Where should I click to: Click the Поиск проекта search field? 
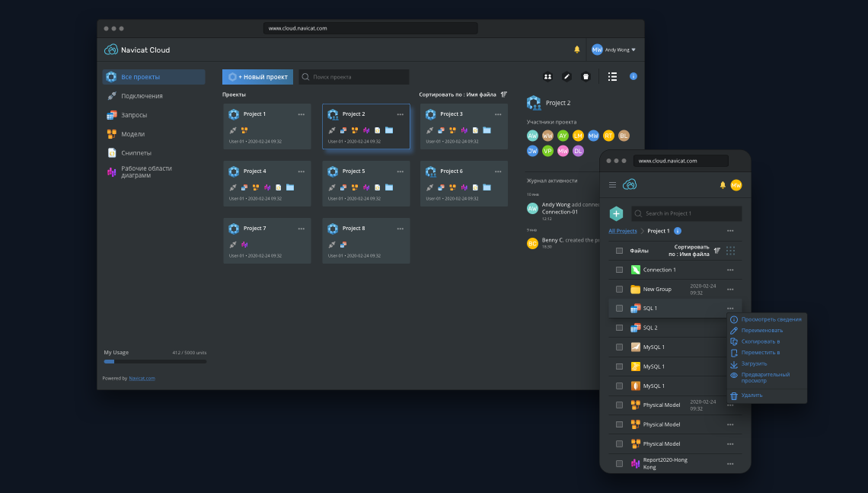pos(354,77)
